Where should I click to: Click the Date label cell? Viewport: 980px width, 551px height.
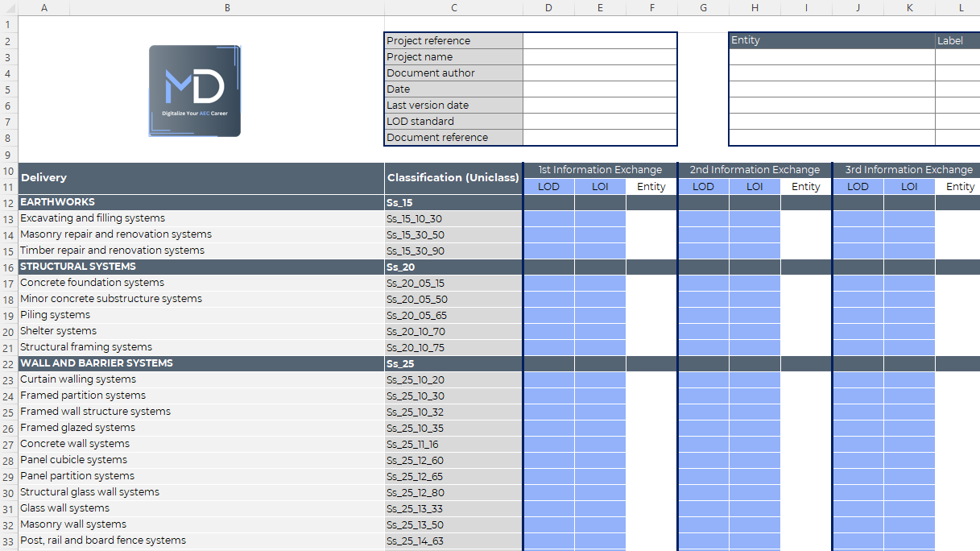pos(453,89)
